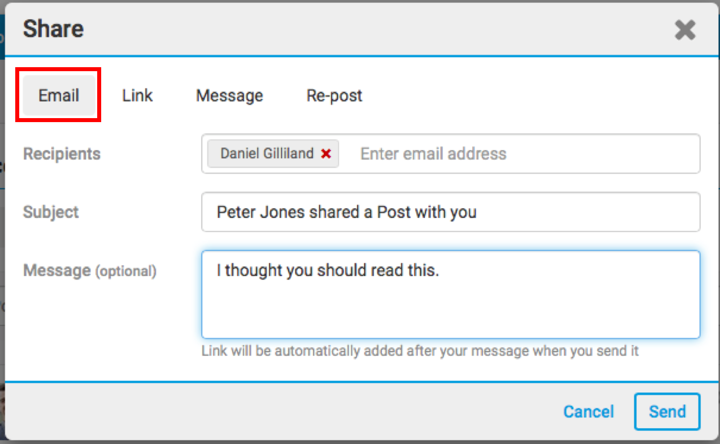
Task: Click the Subject field label
Action: pos(51,212)
